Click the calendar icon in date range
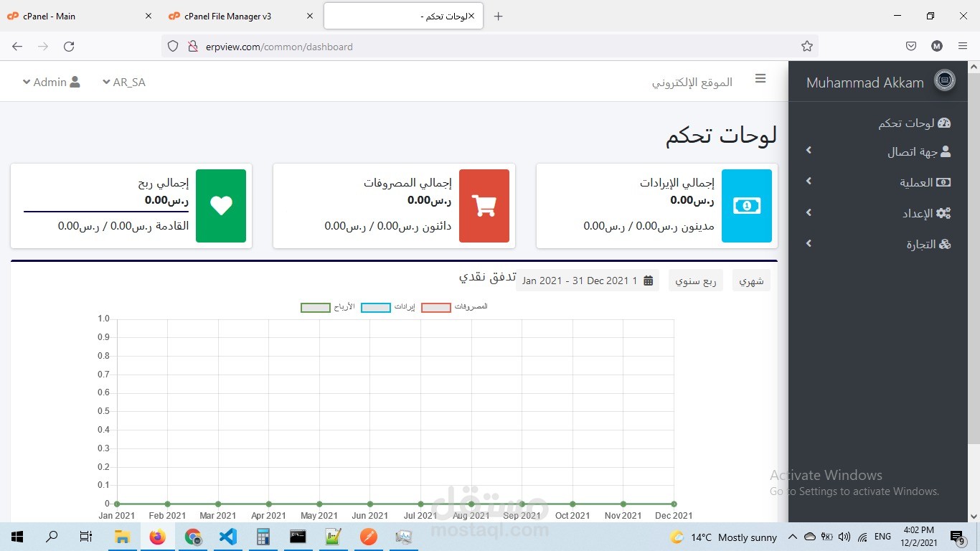Image resolution: width=980 pixels, height=551 pixels. tap(649, 281)
